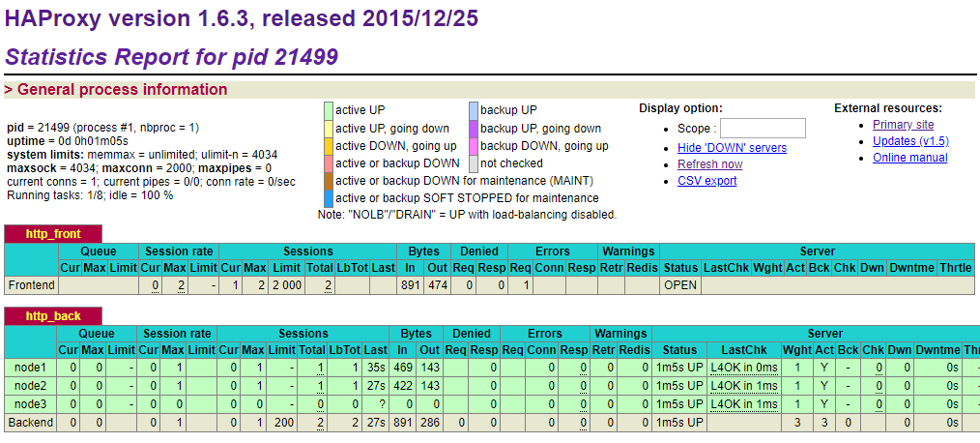Click the Session rate header in http_back

pyautogui.click(x=177, y=333)
